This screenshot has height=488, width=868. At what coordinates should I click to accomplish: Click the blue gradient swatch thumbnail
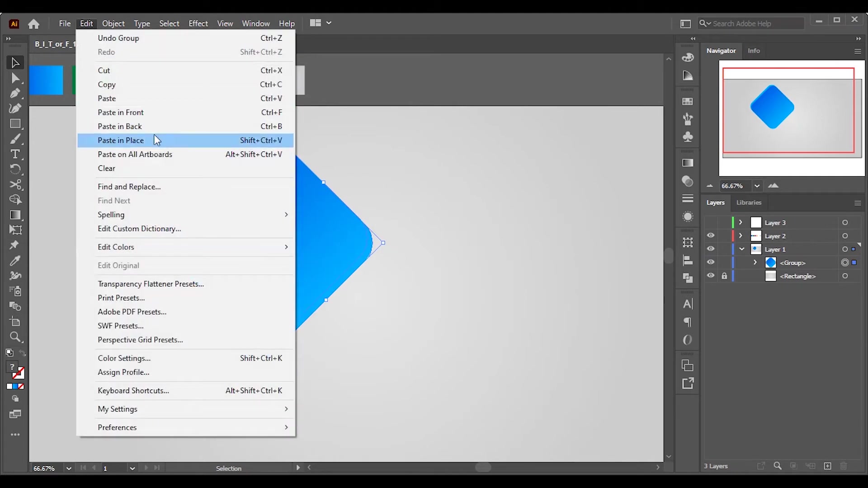pos(47,80)
